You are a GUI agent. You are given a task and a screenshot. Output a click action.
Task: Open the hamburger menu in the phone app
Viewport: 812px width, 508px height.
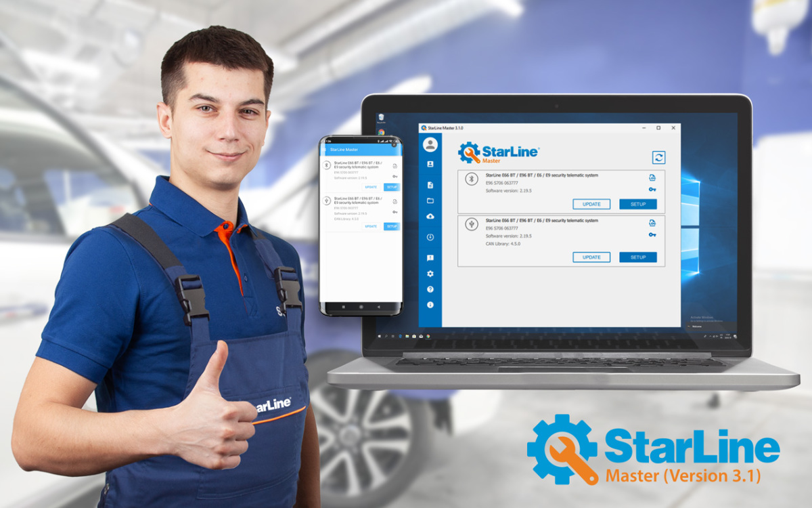pyautogui.click(x=324, y=149)
